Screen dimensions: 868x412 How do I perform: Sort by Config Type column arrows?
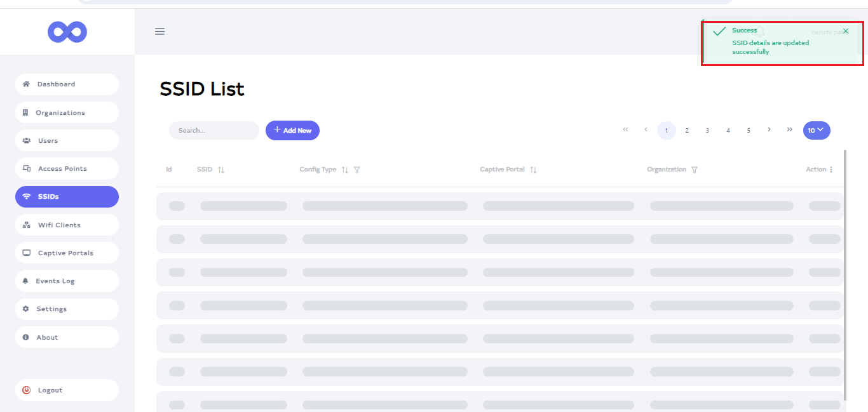coord(345,170)
